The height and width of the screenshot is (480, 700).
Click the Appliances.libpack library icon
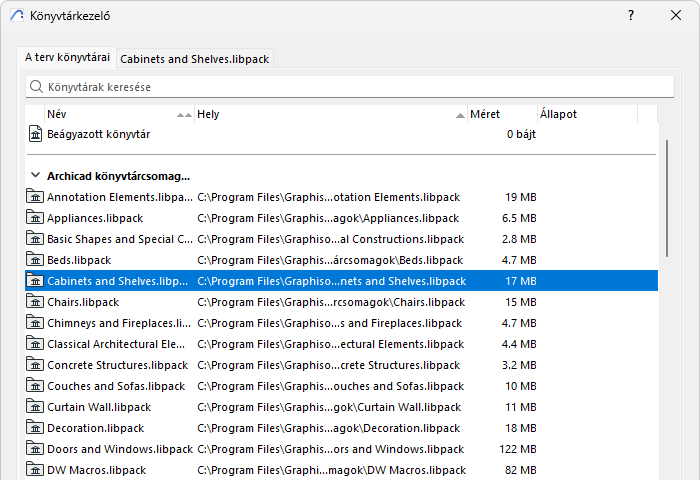[35, 217]
